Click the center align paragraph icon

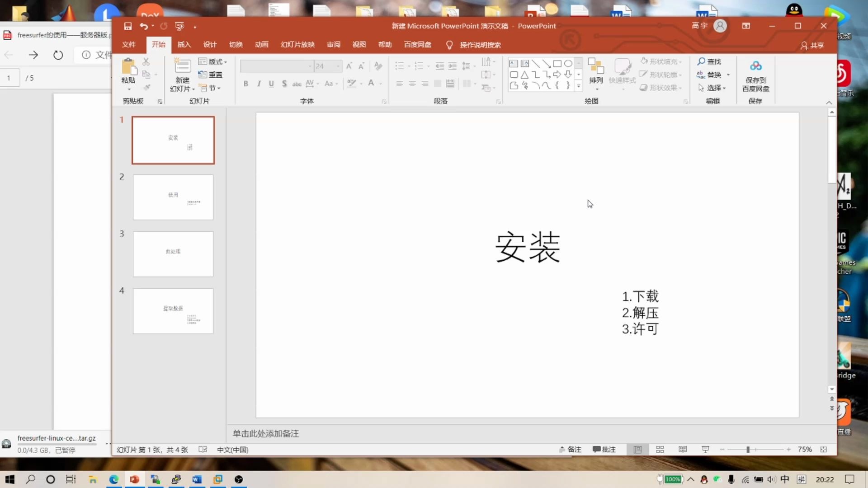pyautogui.click(x=412, y=84)
